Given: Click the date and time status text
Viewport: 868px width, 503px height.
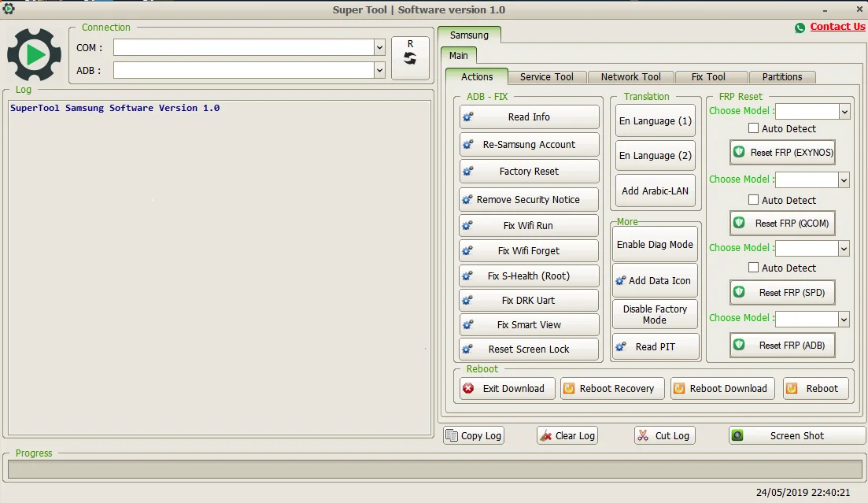Looking at the screenshot, I should [803, 492].
